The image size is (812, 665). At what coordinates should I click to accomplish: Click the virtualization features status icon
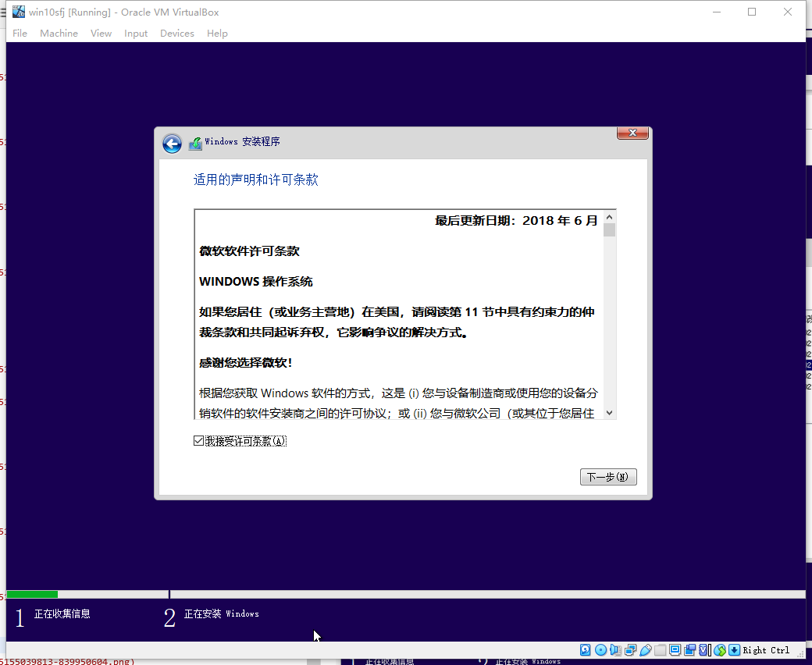(703, 650)
